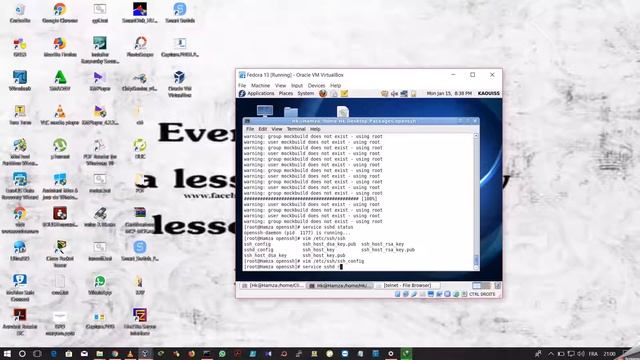Open VirtualBox Machine menu
The width and height of the screenshot is (640, 360).
(260, 86)
